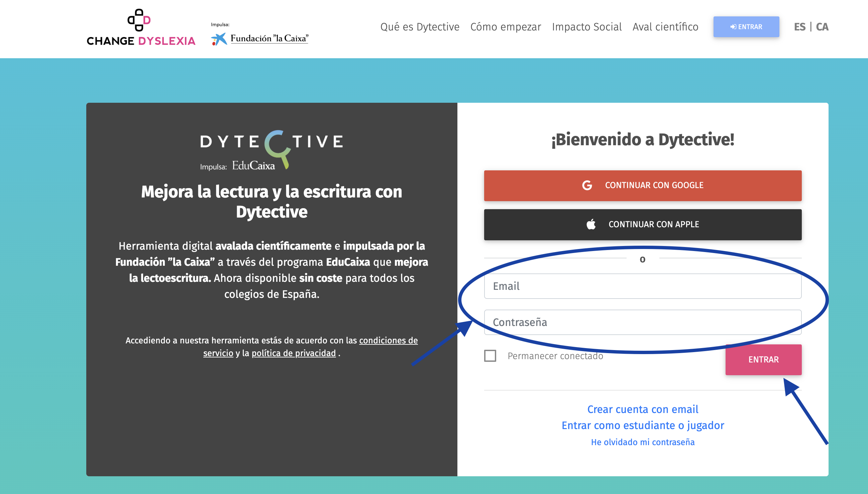Enable the "Permanecer conectado" checkbox
Screen dimensions: 868x494
point(490,356)
